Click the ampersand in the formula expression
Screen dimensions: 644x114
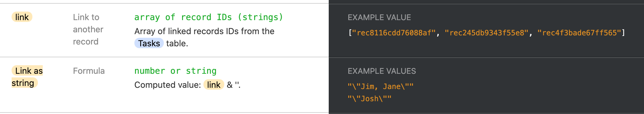click(230, 85)
